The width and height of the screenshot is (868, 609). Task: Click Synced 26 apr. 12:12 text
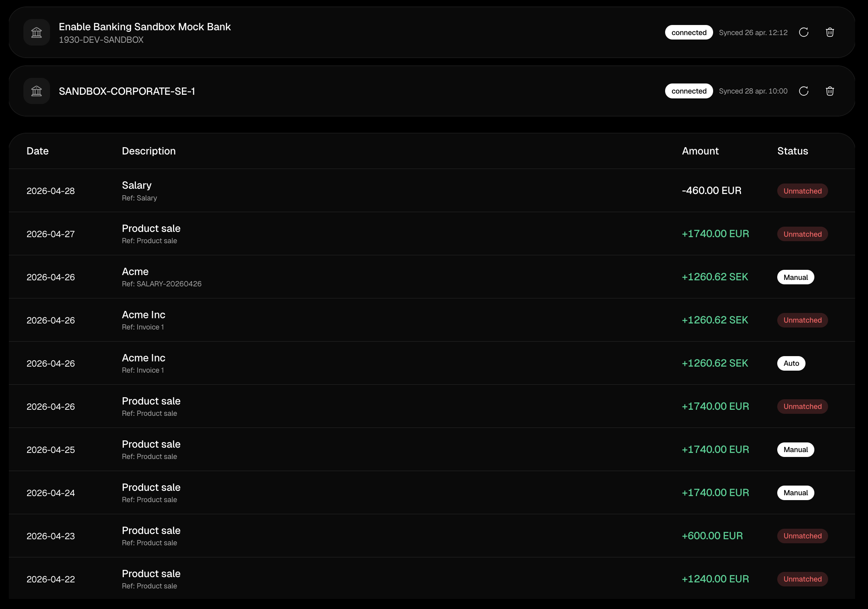[x=753, y=33]
